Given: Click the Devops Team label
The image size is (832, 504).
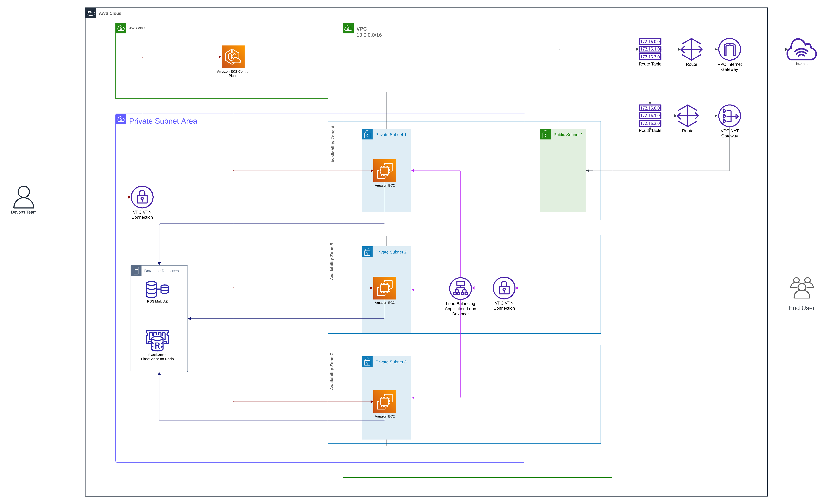Looking at the screenshot, I should tap(24, 212).
